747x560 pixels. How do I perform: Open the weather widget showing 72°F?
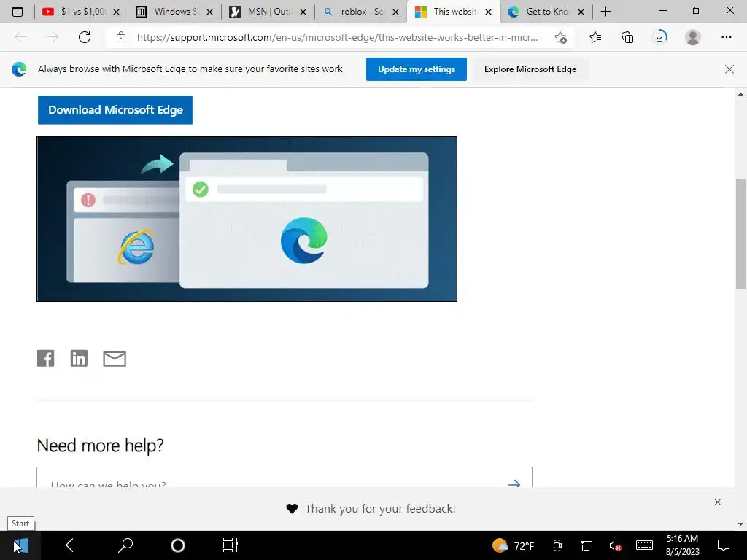514,545
